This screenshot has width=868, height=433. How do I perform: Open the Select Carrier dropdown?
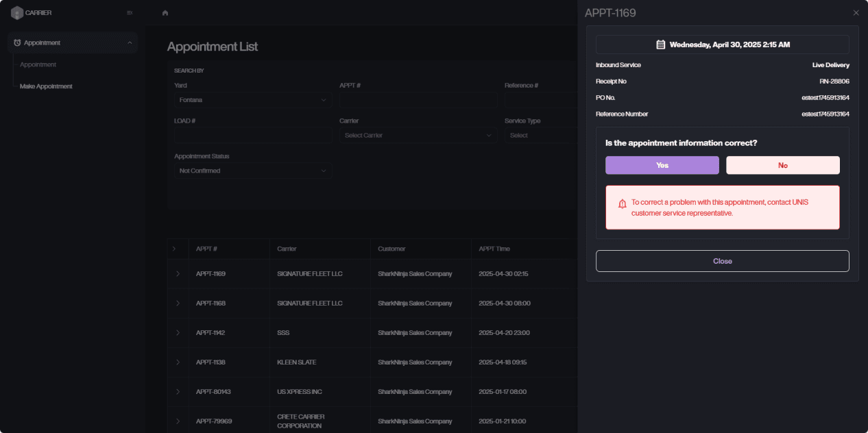pyautogui.click(x=418, y=136)
